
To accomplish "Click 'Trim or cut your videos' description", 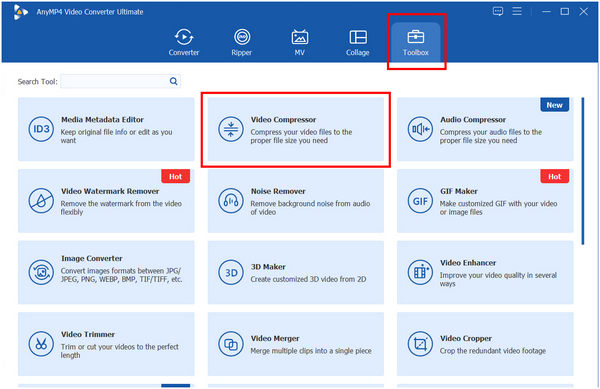I will (x=120, y=351).
